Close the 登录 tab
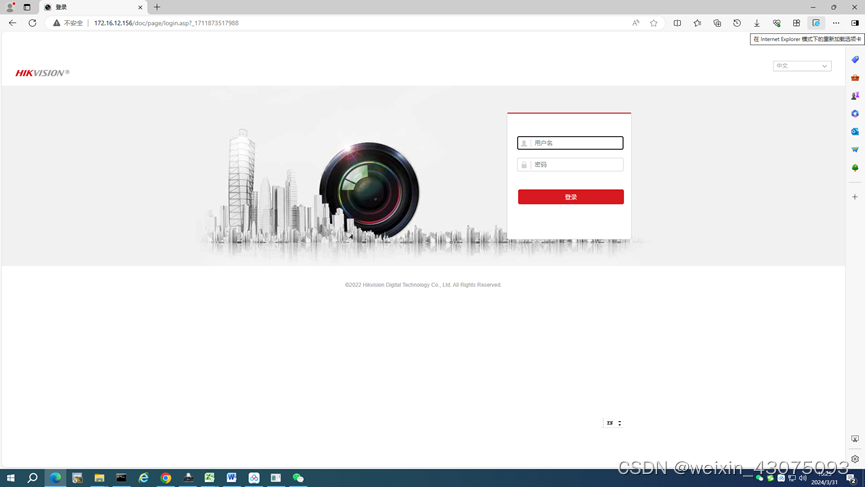This screenshot has height=487, width=865. [x=140, y=7]
